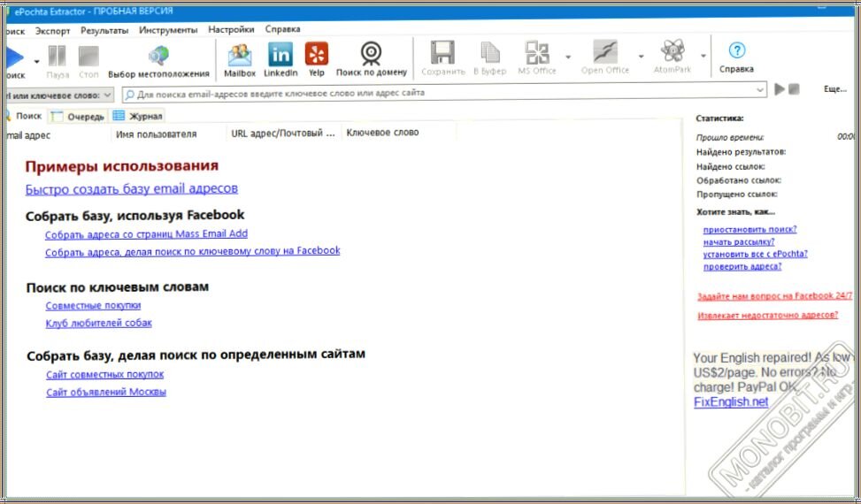Open Справка help question mark icon
This screenshot has width=861, height=504.
coord(736,51)
